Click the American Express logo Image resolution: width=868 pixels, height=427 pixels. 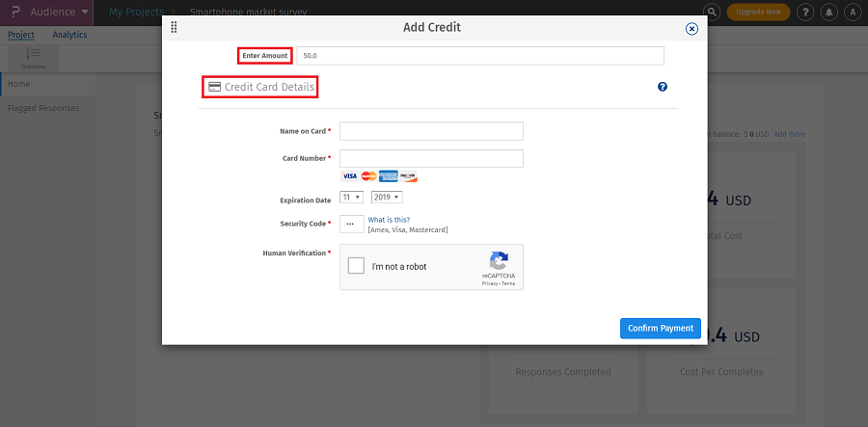(388, 175)
